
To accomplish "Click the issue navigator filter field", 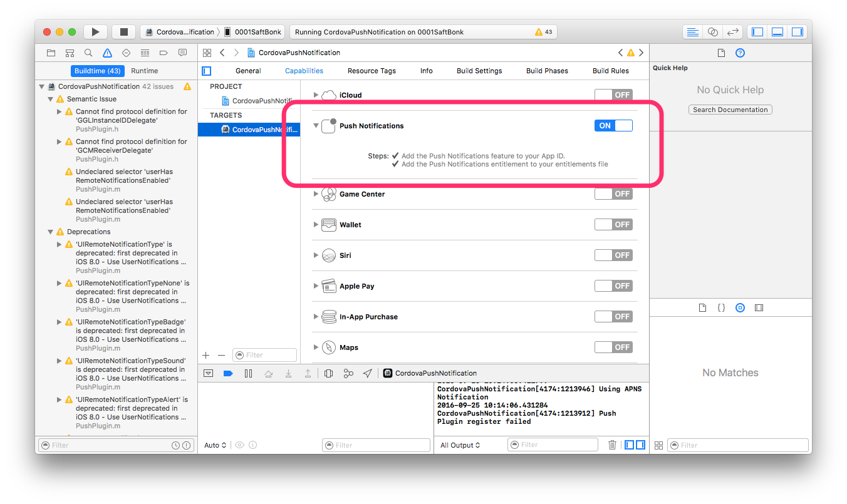I will point(116,445).
